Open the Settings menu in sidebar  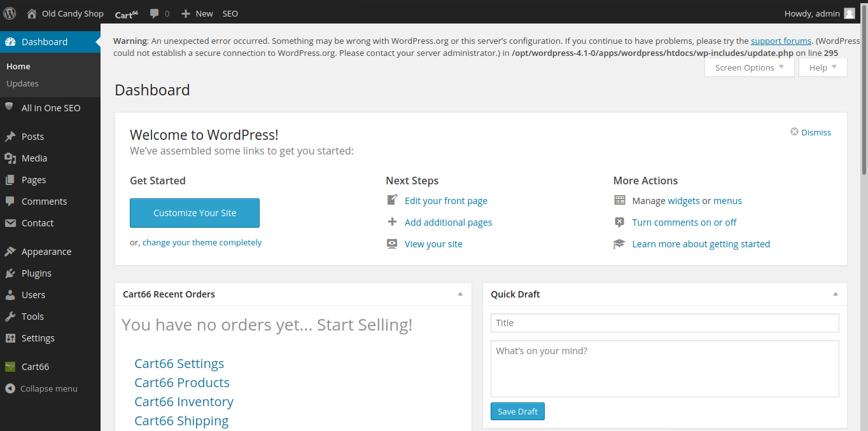38,338
